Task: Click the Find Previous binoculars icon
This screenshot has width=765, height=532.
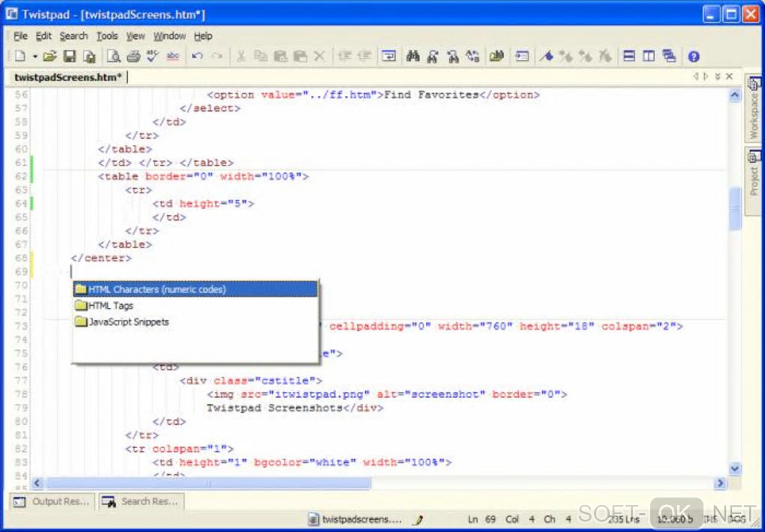Action: (453, 56)
